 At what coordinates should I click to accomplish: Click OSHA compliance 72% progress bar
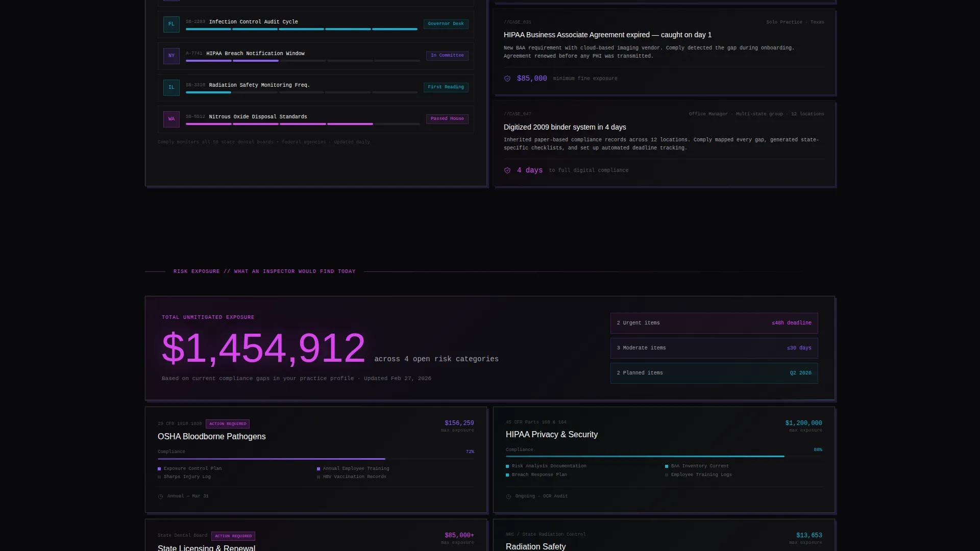pos(316,459)
